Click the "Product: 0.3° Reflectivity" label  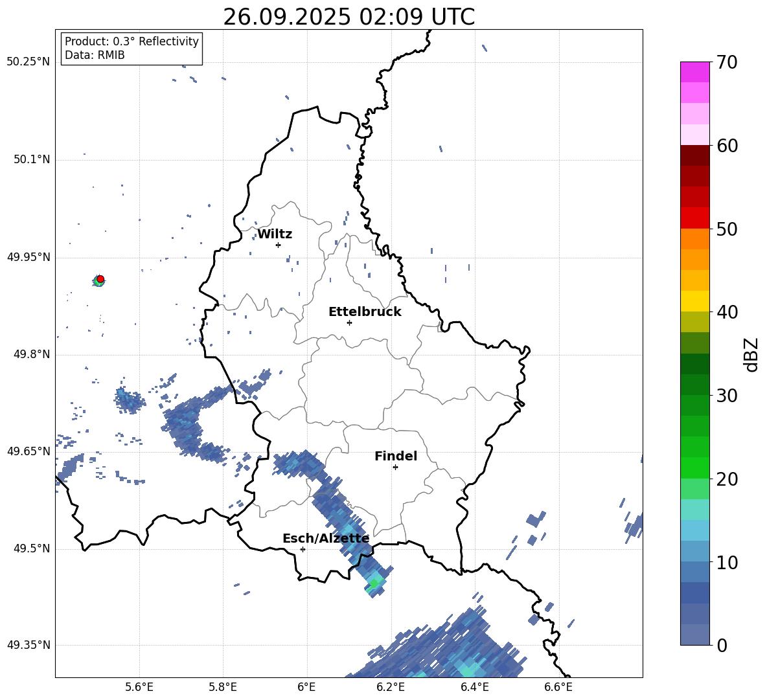click(132, 41)
